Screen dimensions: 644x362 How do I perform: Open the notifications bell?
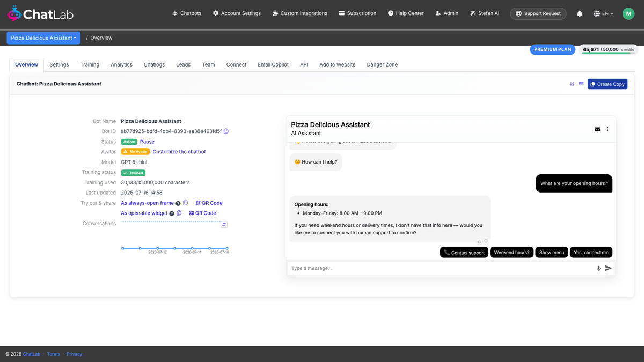coord(580,13)
